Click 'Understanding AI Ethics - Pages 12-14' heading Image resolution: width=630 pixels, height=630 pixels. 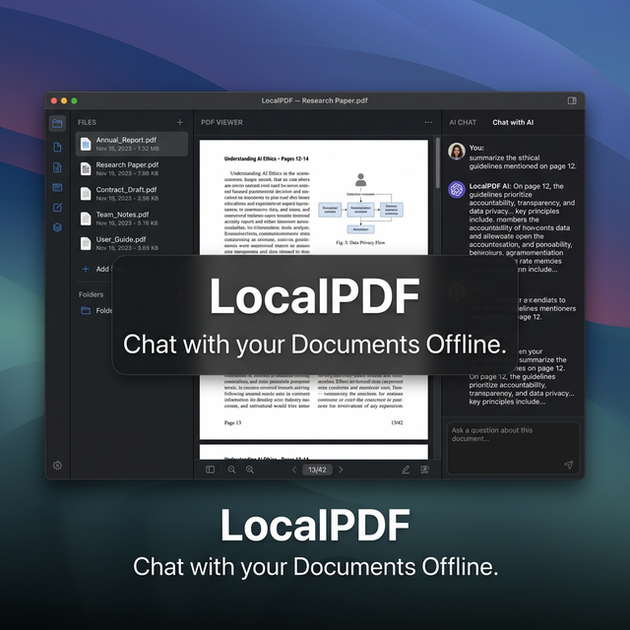tap(266, 159)
